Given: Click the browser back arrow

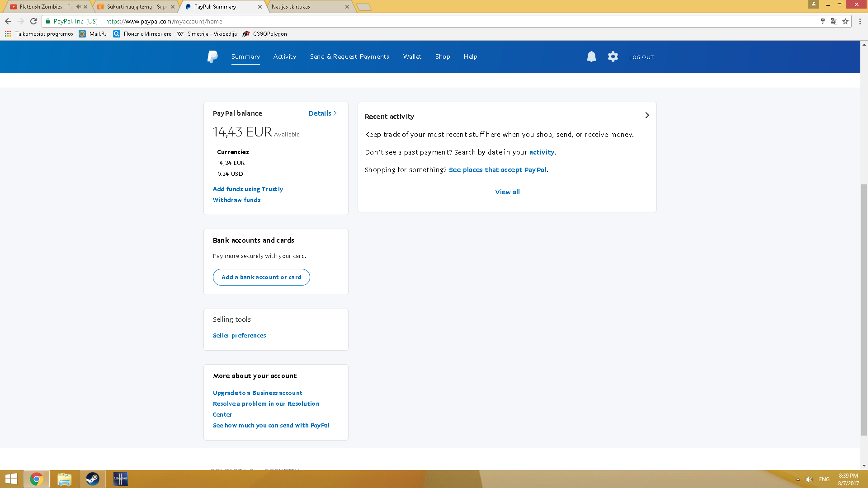Looking at the screenshot, I should (8, 21).
